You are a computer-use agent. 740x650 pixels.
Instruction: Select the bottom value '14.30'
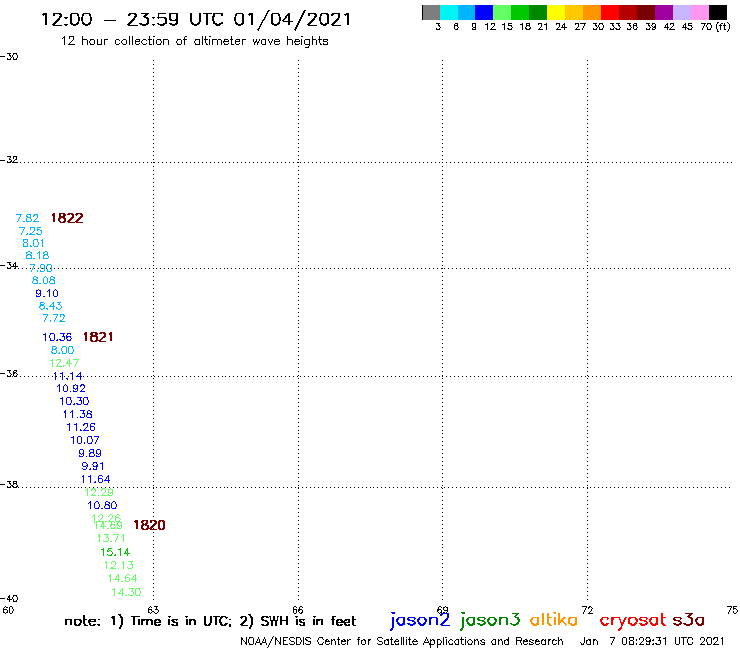coord(126,592)
